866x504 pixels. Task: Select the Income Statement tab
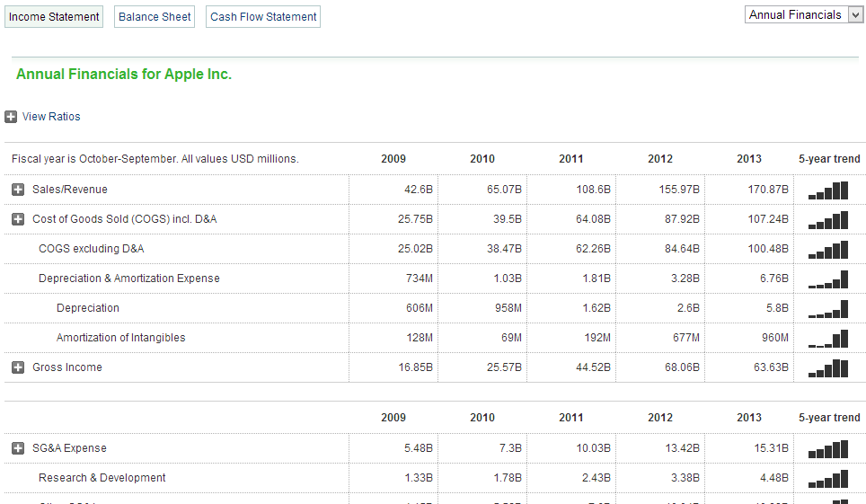coord(54,17)
